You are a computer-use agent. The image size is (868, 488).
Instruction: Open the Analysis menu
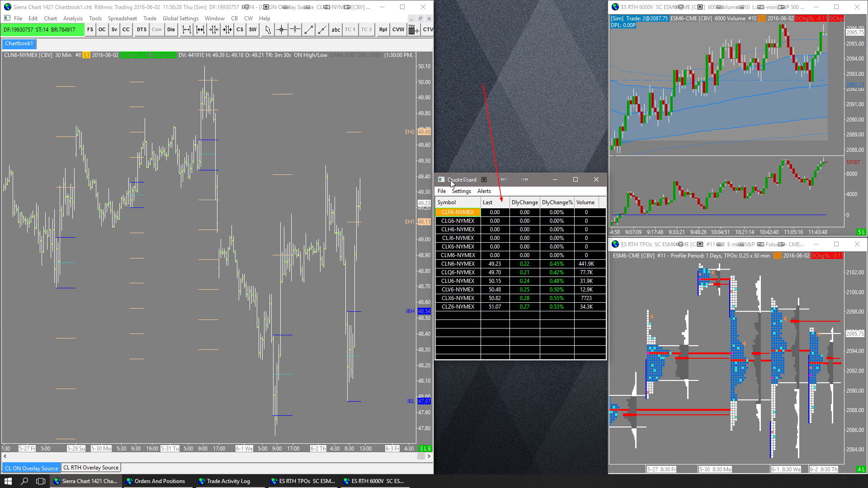coord(73,19)
